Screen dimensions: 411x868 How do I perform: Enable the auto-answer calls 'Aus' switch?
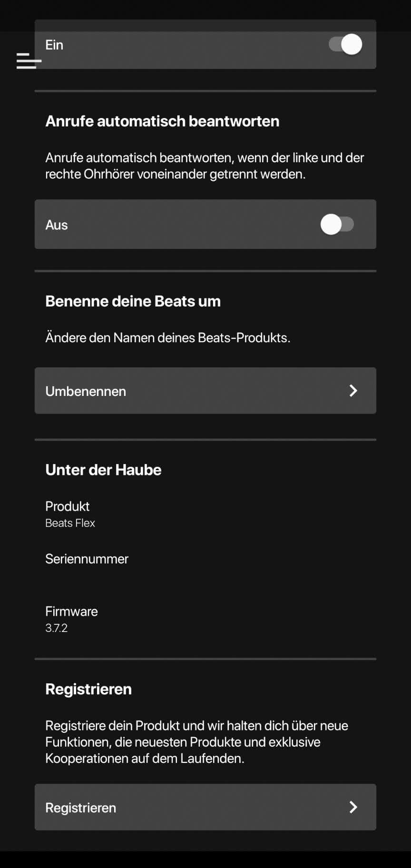pyautogui.click(x=337, y=224)
